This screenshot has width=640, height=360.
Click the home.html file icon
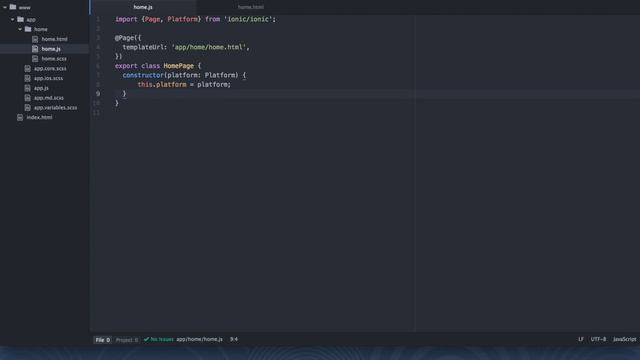(x=35, y=39)
